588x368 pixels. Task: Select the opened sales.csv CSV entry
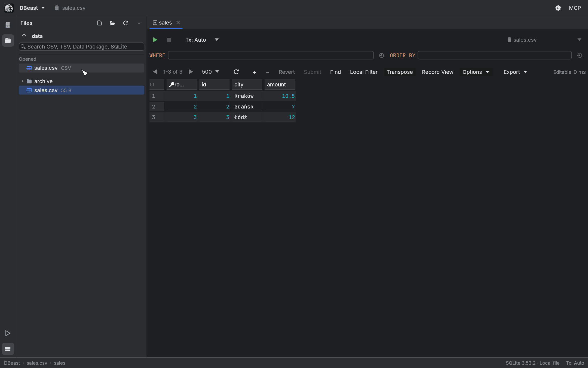81,68
